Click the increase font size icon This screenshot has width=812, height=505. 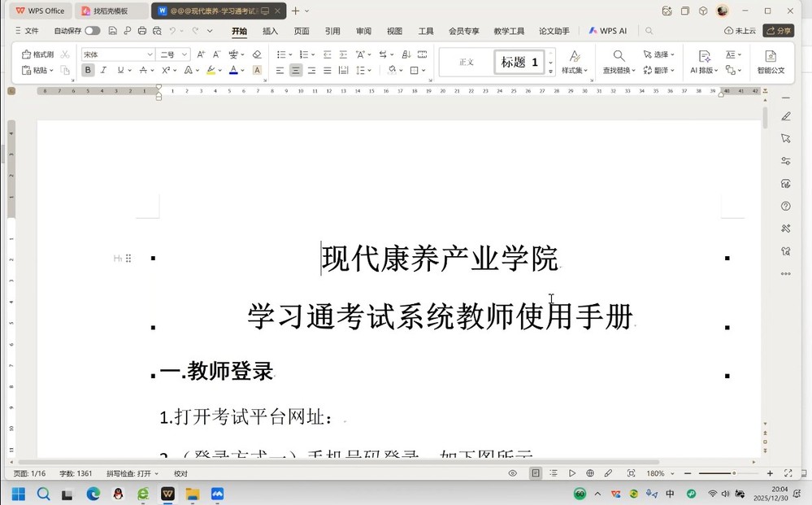(x=201, y=54)
